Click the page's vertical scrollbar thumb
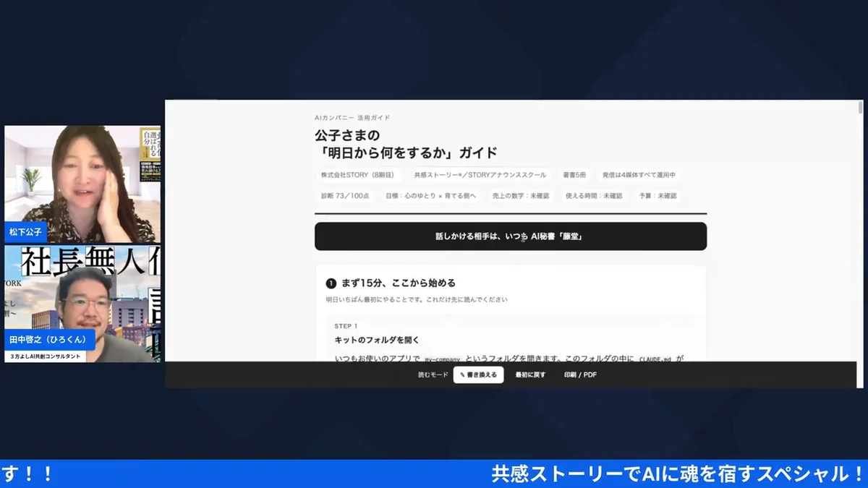This screenshot has height=488, width=868. [x=860, y=108]
